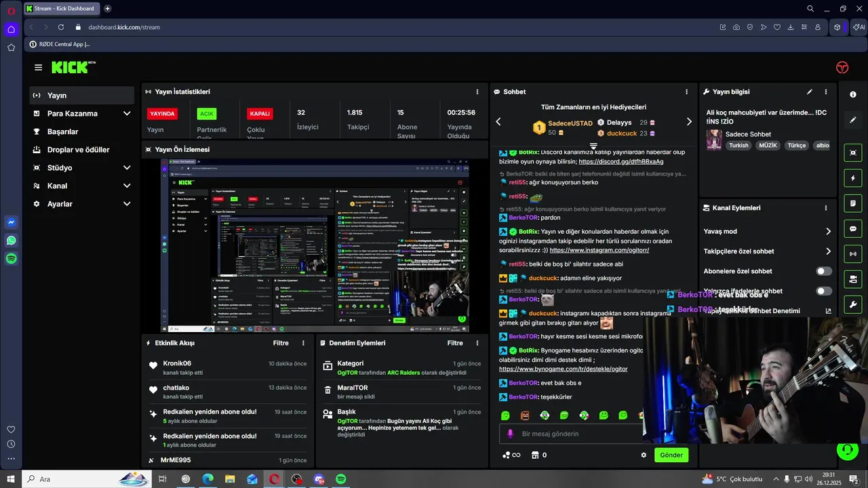Toggle Abonelere özel sohbet switch
This screenshot has height=488, width=868.
tap(824, 271)
